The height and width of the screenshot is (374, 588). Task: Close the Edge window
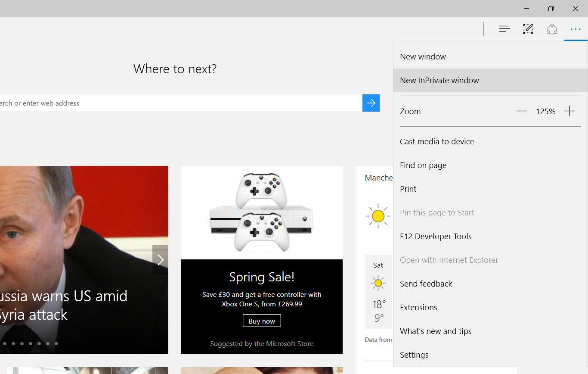tap(576, 9)
